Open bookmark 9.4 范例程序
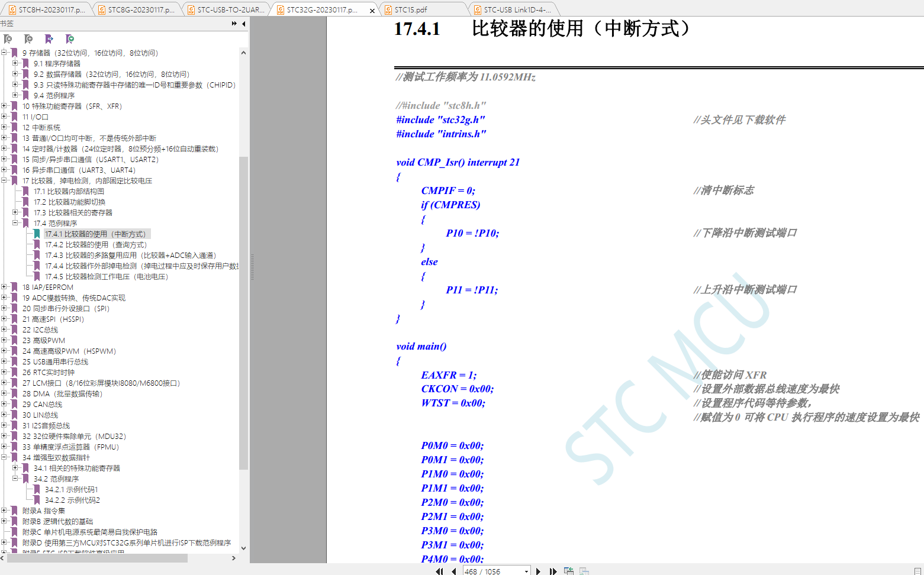 pyautogui.click(x=54, y=95)
